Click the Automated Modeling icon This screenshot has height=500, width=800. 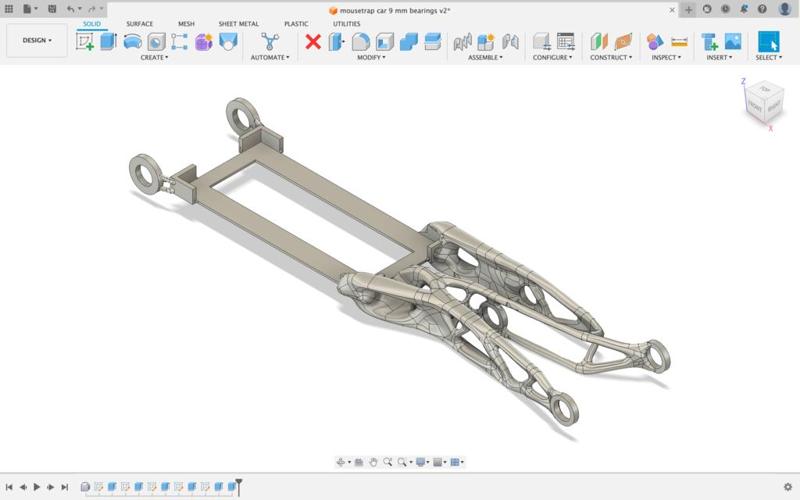[x=270, y=42]
